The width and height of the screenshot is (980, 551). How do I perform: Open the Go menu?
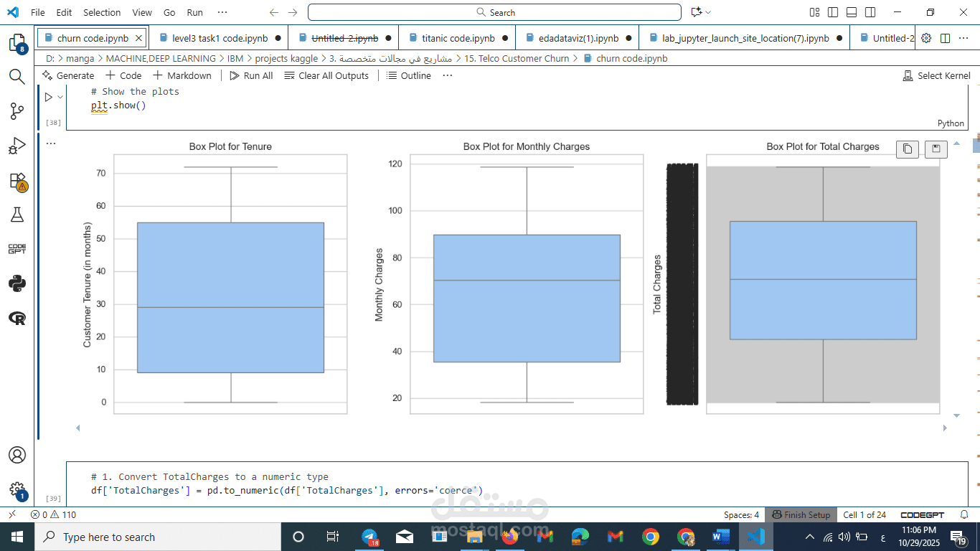click(169, 12)
